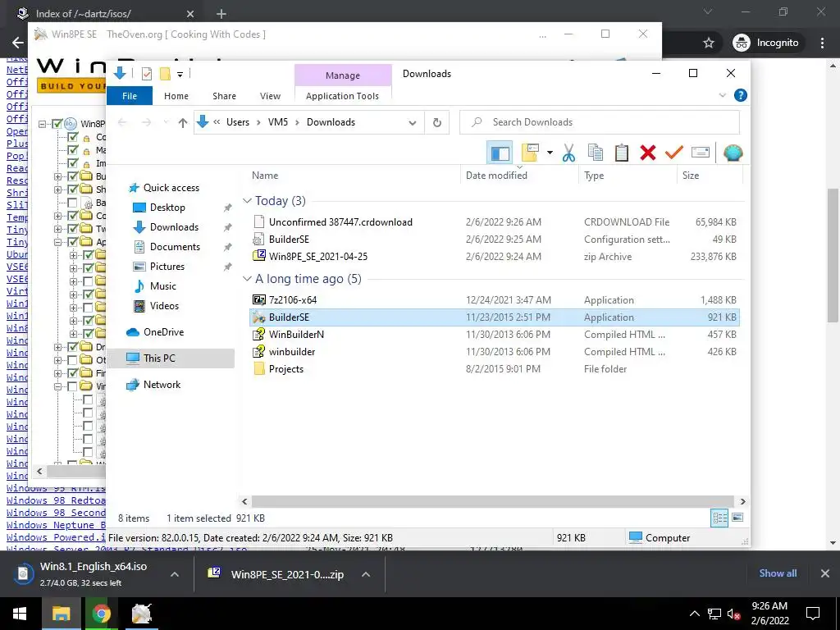Toggle the root Win8PE project checkbox in WinBuilder

(58, 124)
